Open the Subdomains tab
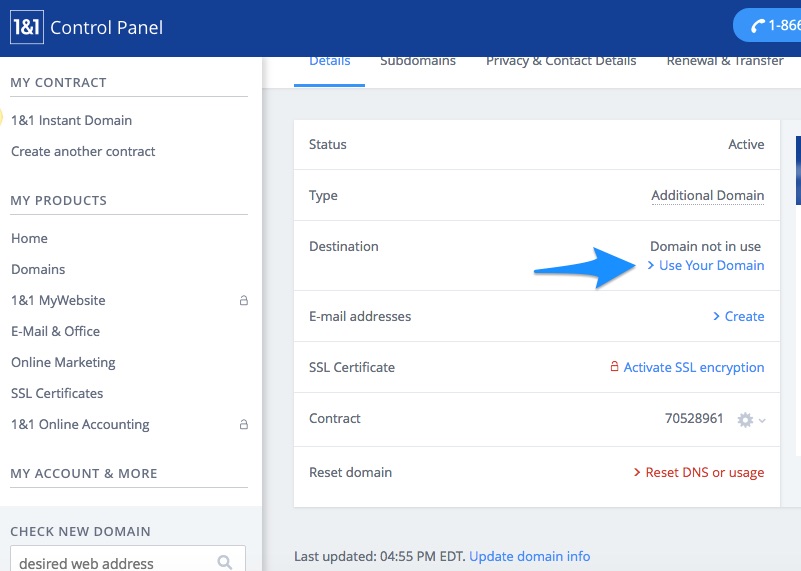 (418, 61)
